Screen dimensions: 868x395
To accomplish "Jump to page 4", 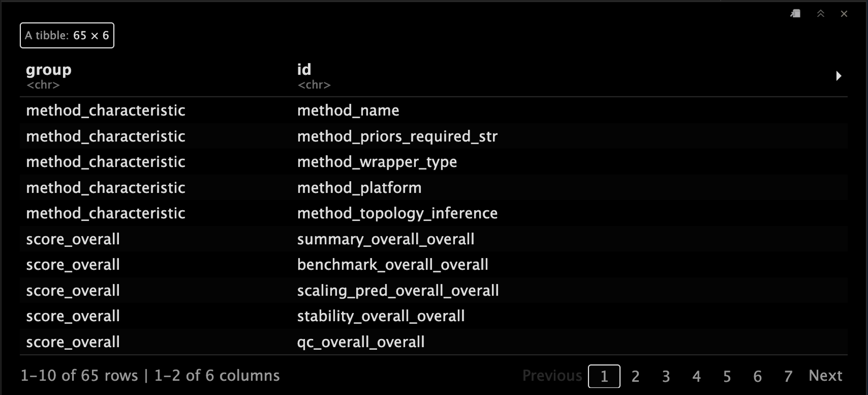I will point(697,376).
